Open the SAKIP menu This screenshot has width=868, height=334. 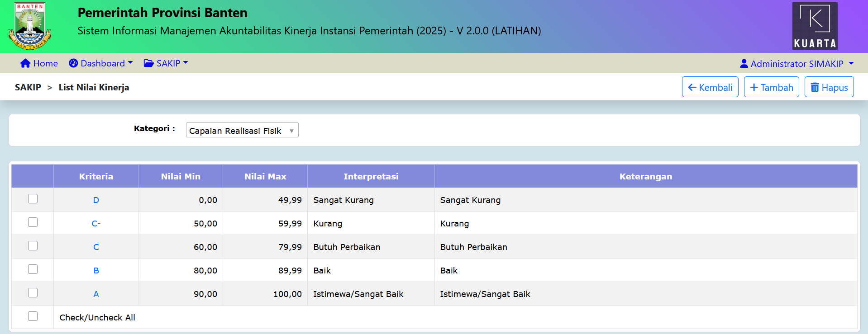pos(166,63)
